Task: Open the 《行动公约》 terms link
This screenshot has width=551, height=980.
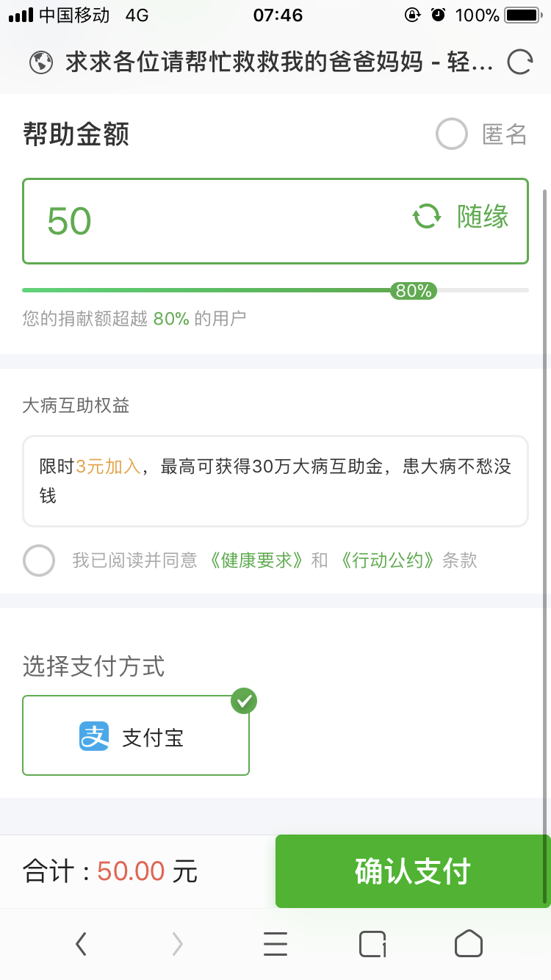Action: [387, 561]
